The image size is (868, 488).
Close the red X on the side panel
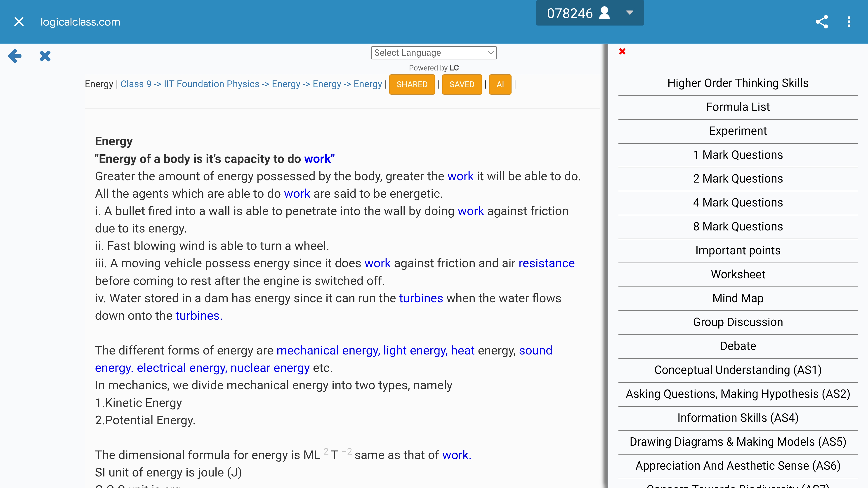[622, 52]
